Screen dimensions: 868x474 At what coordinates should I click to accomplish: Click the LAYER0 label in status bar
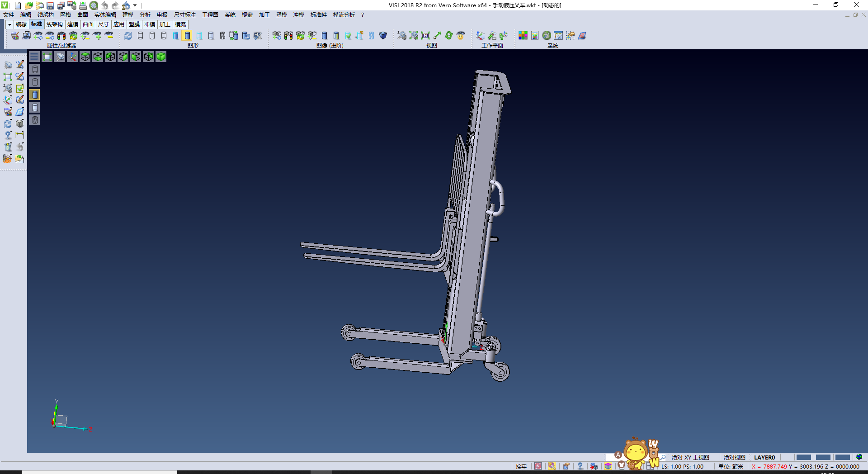[x=764, y=457]
